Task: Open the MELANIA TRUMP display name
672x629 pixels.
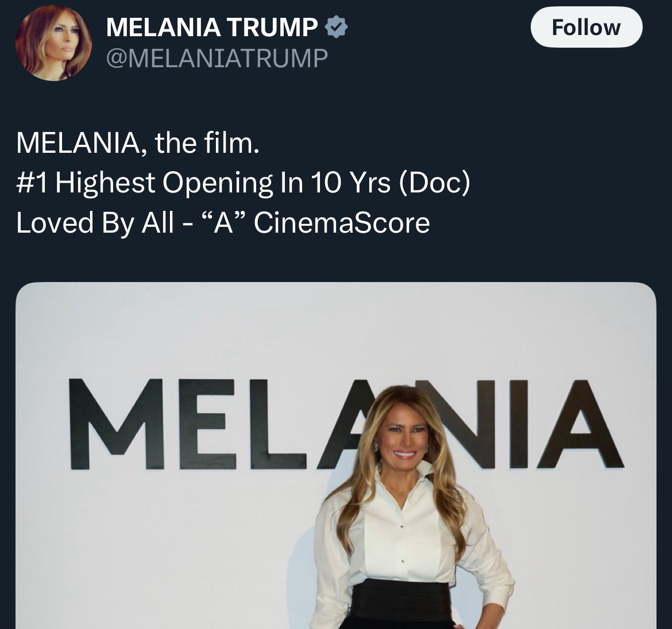Action: 212,27
